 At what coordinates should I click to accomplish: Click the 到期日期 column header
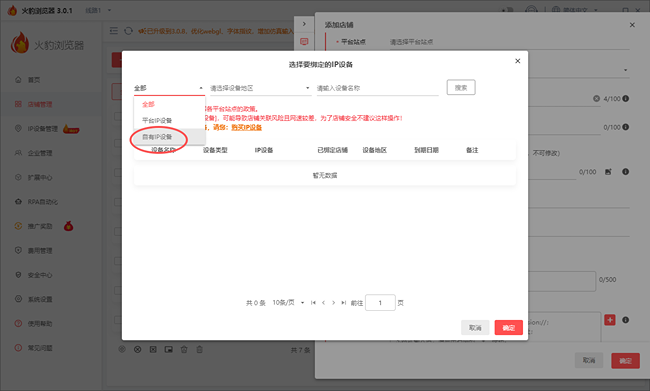tap(426, 150)
